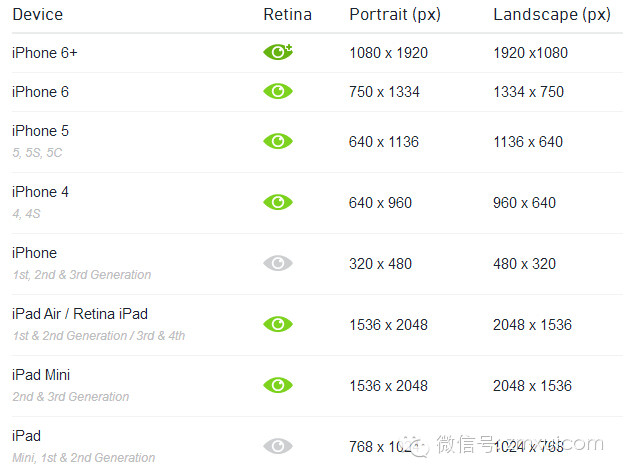Click the gray eye icon in iPad row
The height and width of the screenshot is (475, 623).
point(277,446)
